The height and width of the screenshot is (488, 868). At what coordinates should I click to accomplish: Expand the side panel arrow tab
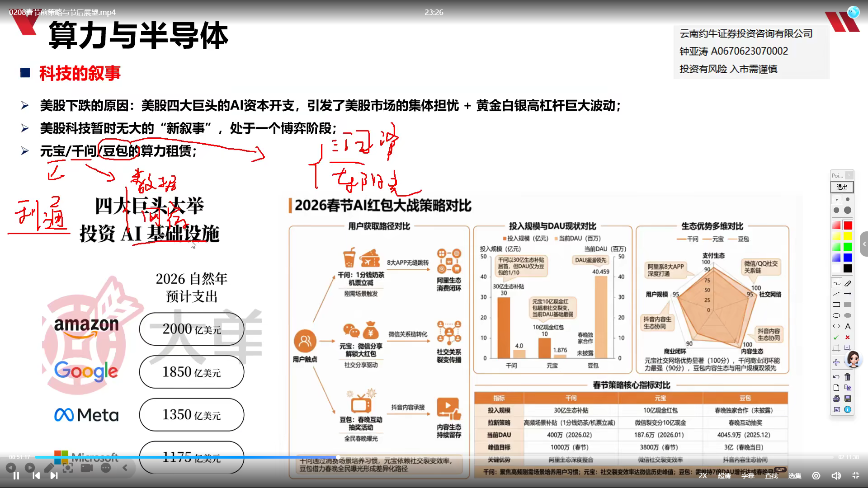(864, 244)
